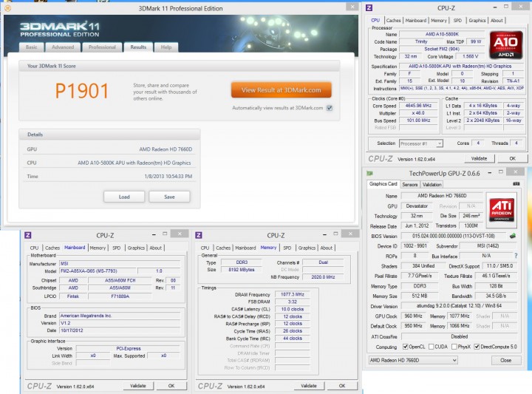Toggle the PhysX checkbox in GPU-Z

point(454,347)
